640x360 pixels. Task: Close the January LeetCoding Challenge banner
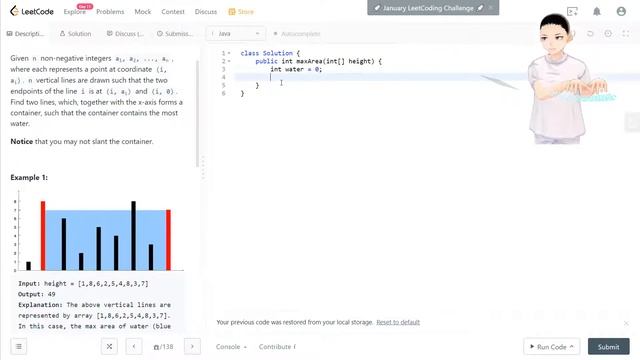(x=491, y=8)
